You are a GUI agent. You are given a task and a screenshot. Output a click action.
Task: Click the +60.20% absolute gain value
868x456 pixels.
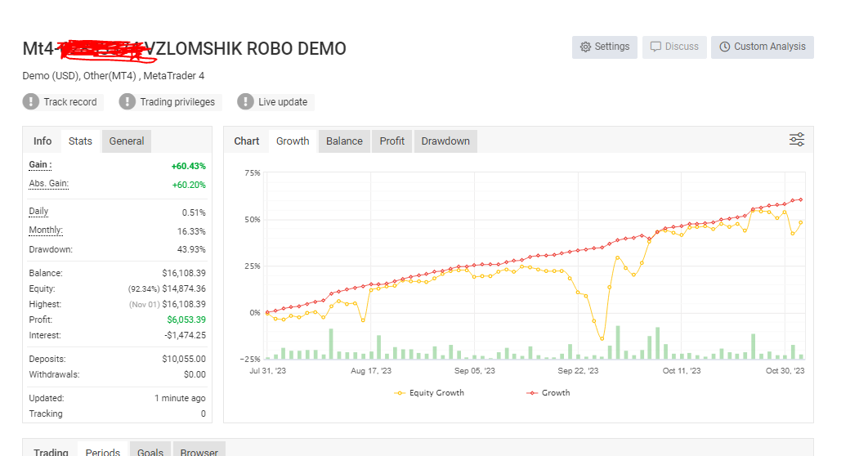point(189,185)
